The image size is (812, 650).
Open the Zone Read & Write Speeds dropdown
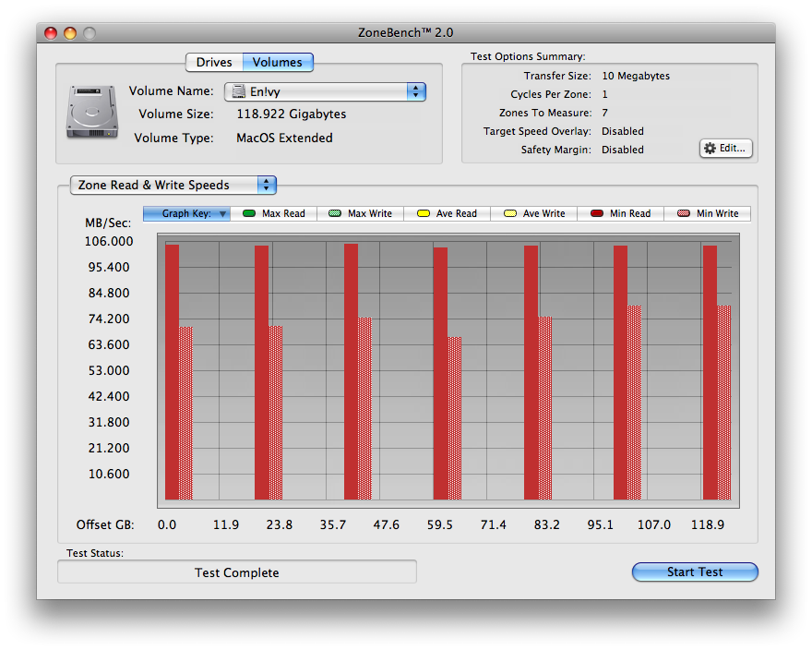[173, 185]
